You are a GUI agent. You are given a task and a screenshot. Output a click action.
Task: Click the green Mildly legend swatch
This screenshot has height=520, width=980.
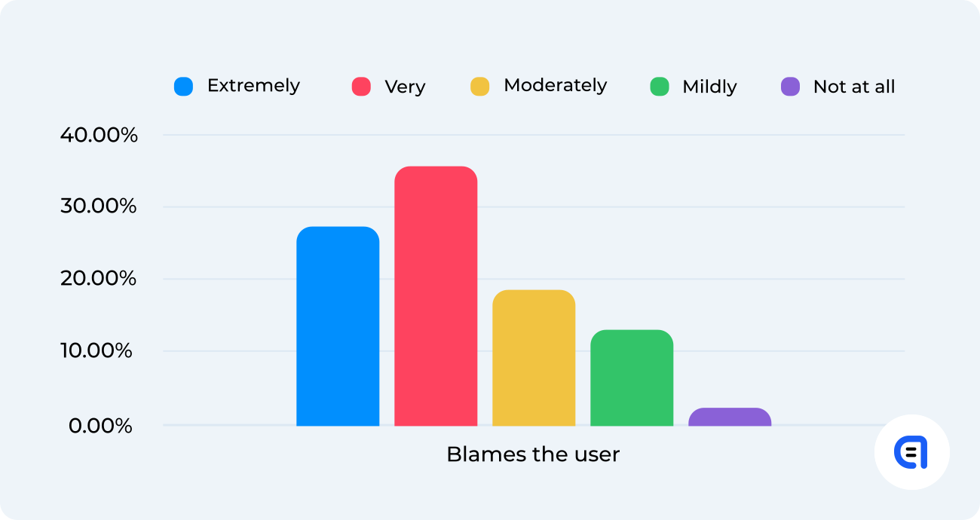point(660,87)
